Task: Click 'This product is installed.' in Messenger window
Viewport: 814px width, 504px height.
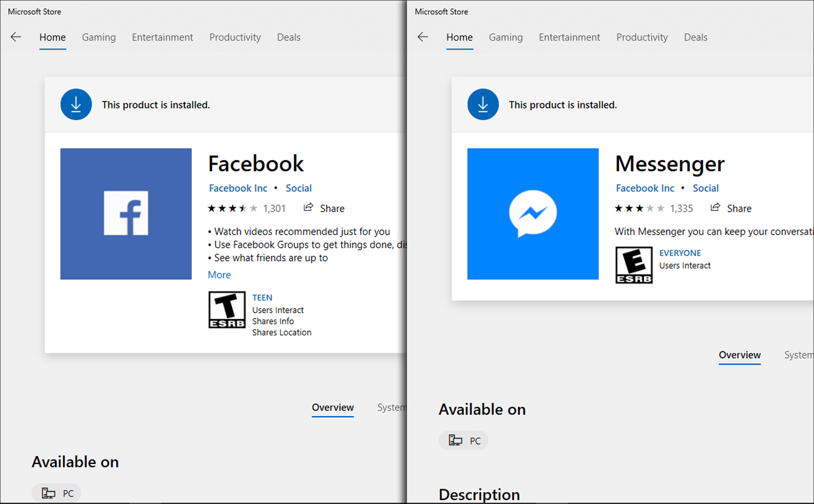Action: coord(563,105)
